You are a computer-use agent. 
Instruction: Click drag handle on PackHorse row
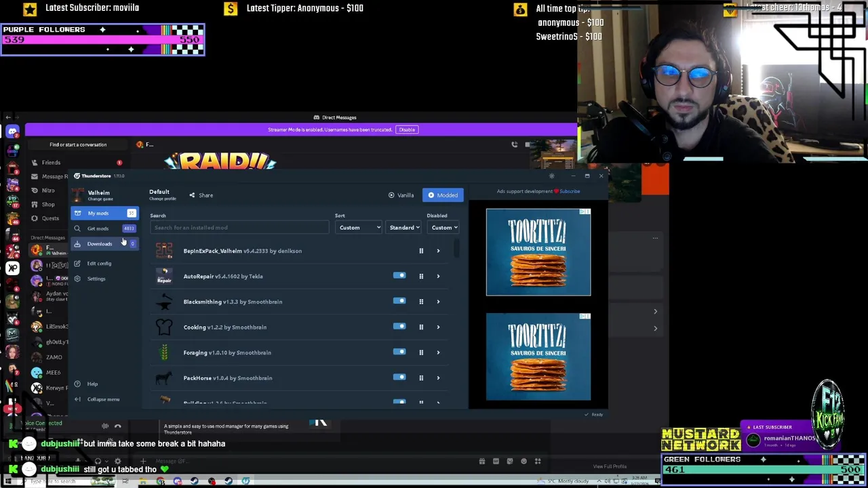pos(421,378)
